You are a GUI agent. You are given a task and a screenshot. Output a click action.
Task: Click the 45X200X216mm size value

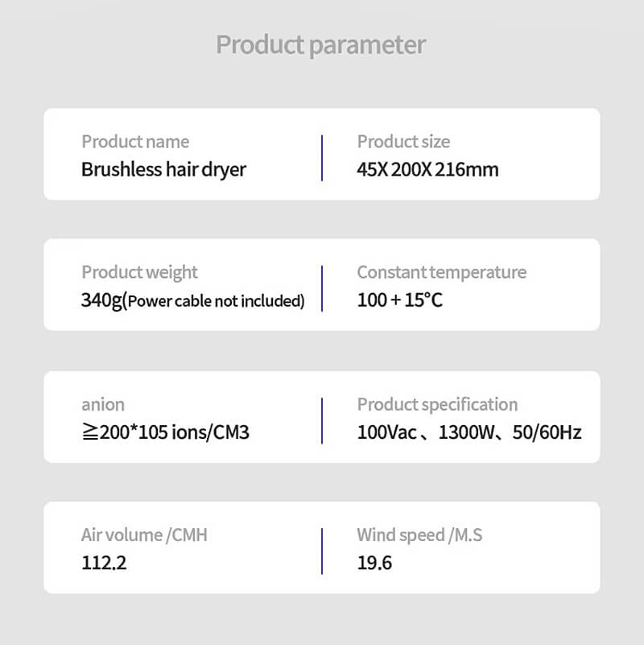[x=427, y=170]
